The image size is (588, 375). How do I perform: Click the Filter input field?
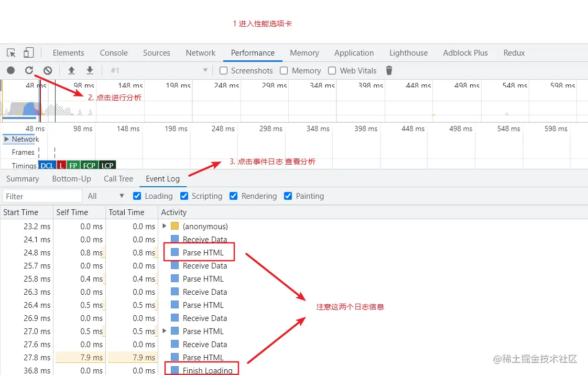tap(42, 196)
